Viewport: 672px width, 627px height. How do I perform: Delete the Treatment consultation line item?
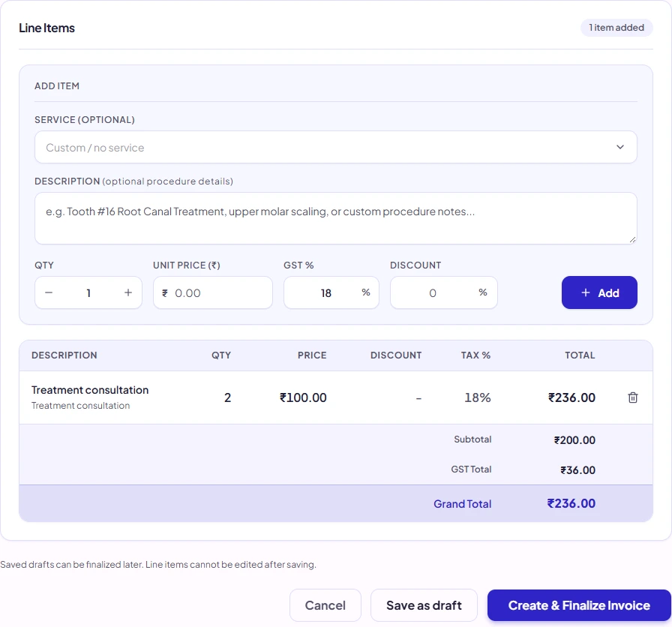632,397
